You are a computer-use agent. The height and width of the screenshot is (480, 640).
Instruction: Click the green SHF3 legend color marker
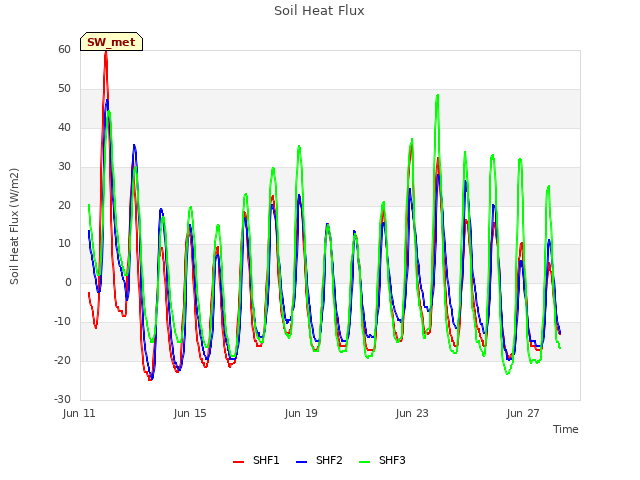364,462
